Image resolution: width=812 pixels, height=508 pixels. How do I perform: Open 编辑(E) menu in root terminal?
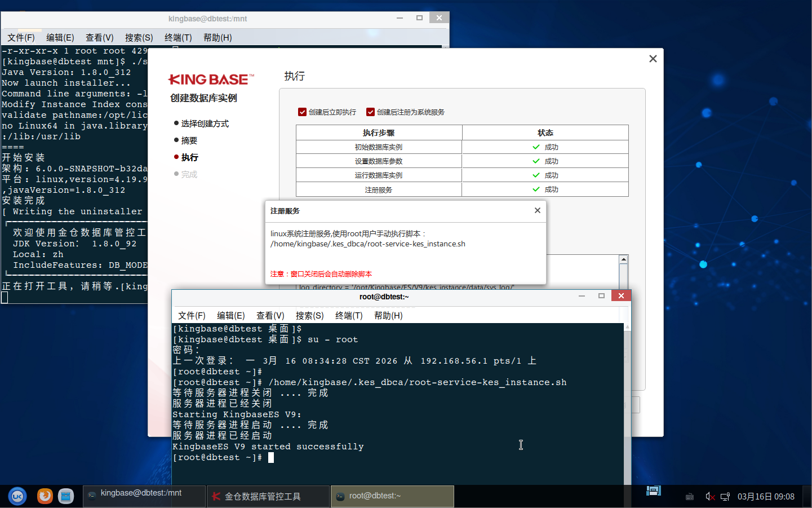click(231, 316)
